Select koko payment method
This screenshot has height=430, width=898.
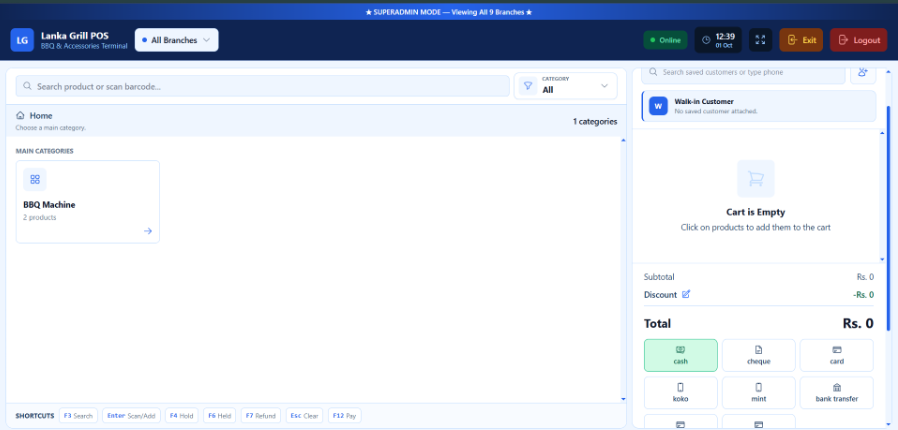[680, 392]
